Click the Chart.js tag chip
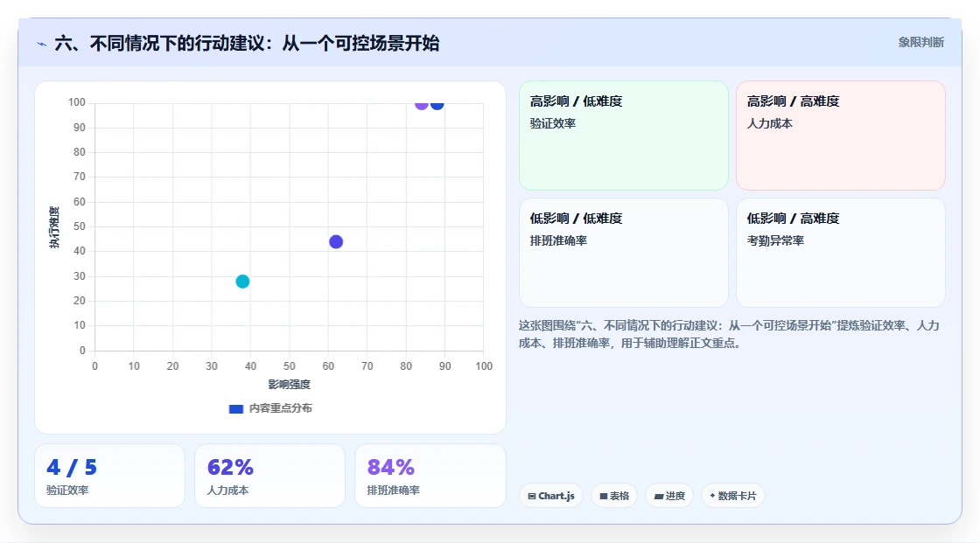This screenshot has height=543, width=980. point(551,496)
